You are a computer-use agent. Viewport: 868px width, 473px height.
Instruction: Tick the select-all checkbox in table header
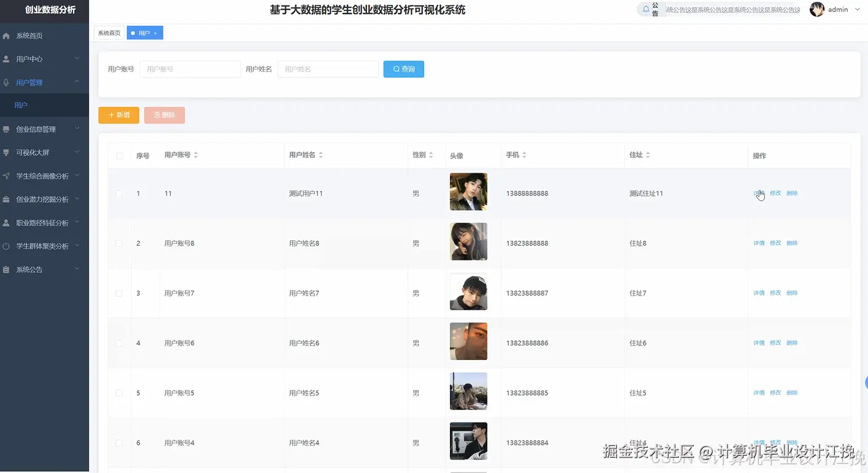[120, 156]
